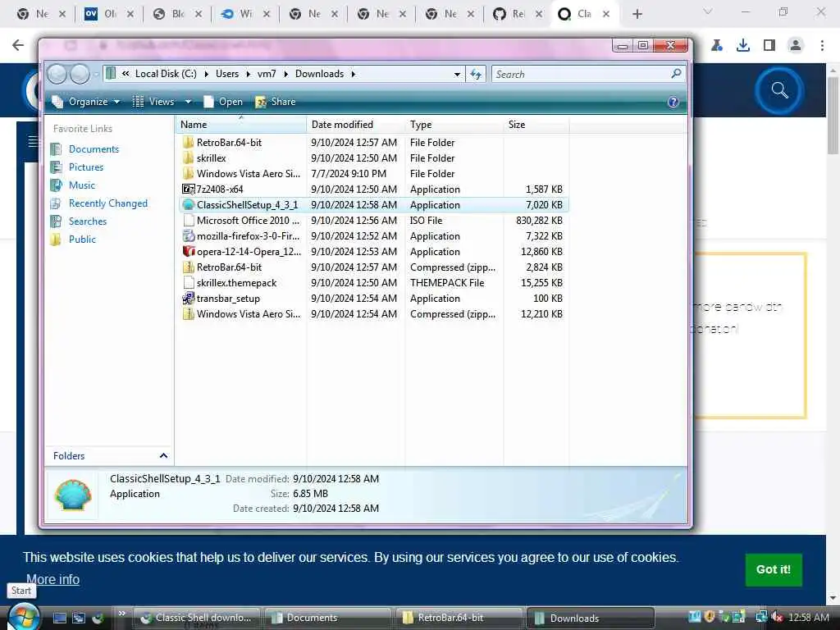Select the ClassicShellSetup_4_3_1 shell icon
This screenshot has height=630, width=840.
[188, 204]
